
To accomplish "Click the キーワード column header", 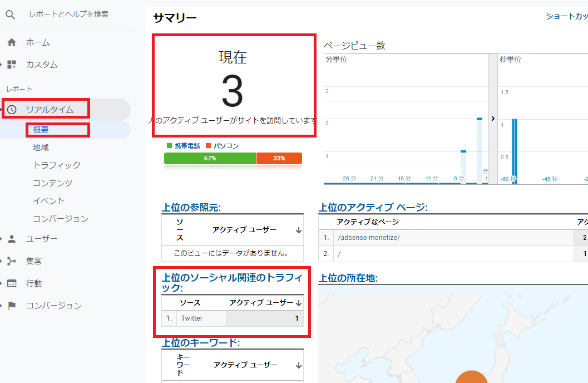I will (183, 365).
